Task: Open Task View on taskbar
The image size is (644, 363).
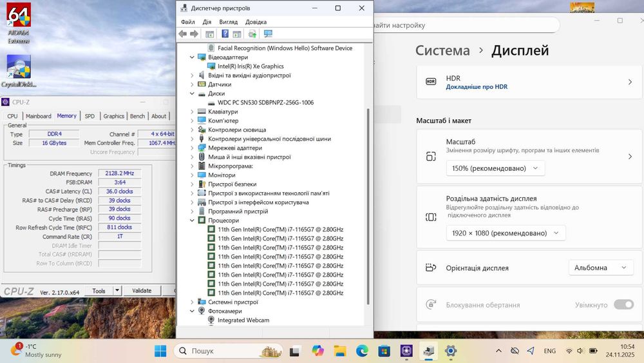Action: pyautogui.click(x=294, y=351)
